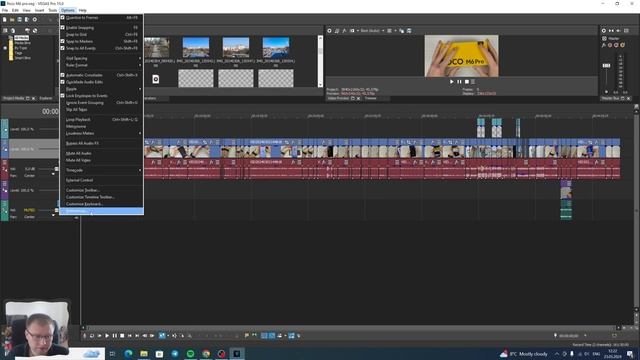This screenshot has width=640, height=360.
Task: Expand the Grid Spacing submenu
Action: (x=101, y=58)
